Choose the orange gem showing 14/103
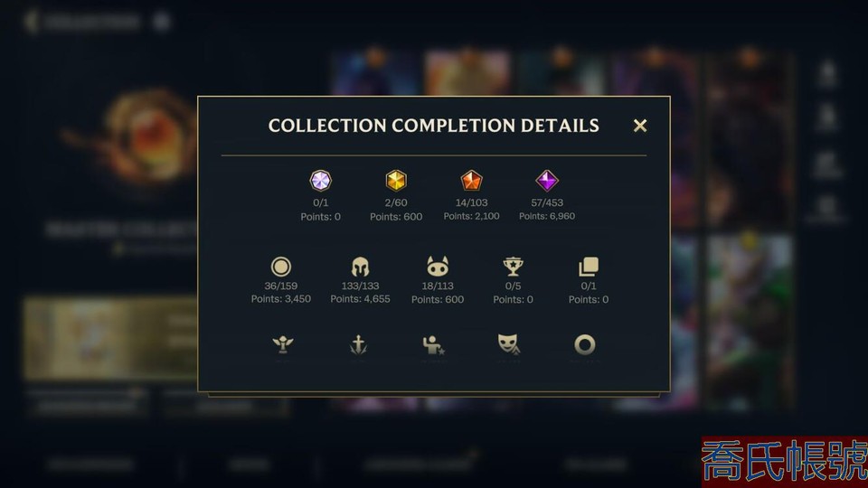The height and width of the screenshot is (488, 868). tap(471, 181)
